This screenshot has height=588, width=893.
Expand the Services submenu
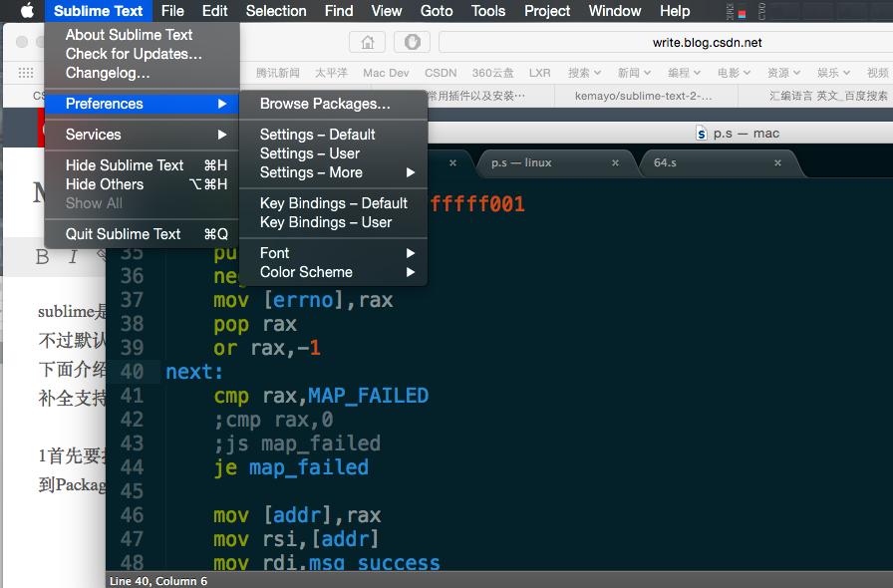[142, 135]
